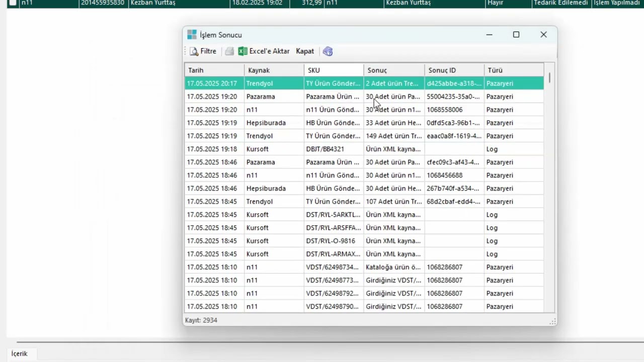
Task: Click the İşlem Sonucu window title icon
Action: 192,35
